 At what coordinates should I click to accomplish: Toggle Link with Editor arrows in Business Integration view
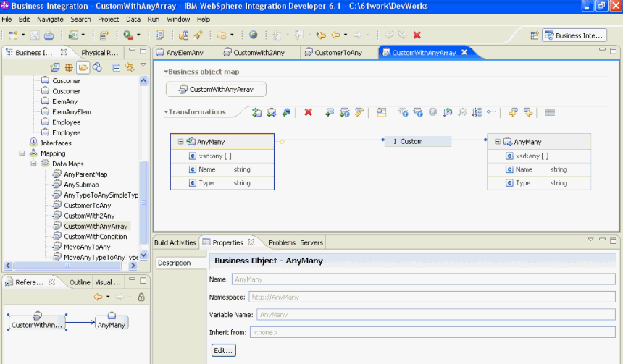coord(130,67)
